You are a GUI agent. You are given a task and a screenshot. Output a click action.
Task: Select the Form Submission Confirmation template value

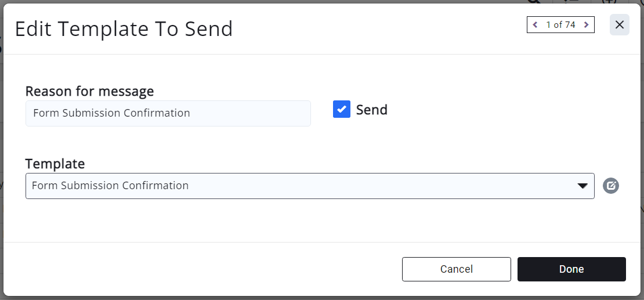[x=110, y=186]
